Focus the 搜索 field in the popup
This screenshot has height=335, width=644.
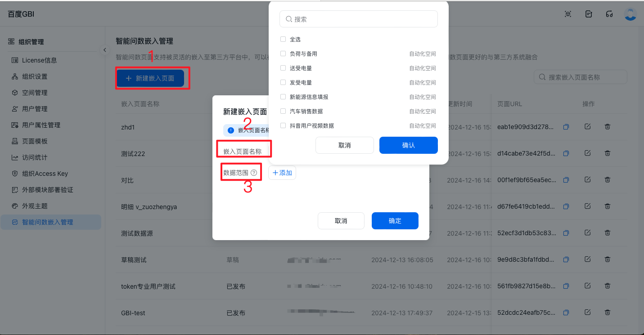click(359, 19)
